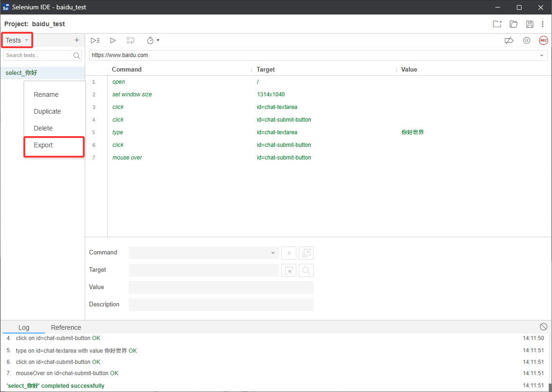Click find target in page icon
This screenshot has height=392, width=552.
306,270
